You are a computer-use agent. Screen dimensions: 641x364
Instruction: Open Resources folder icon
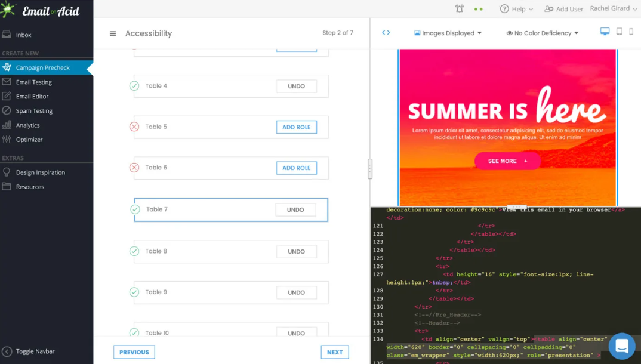[7, 186]
